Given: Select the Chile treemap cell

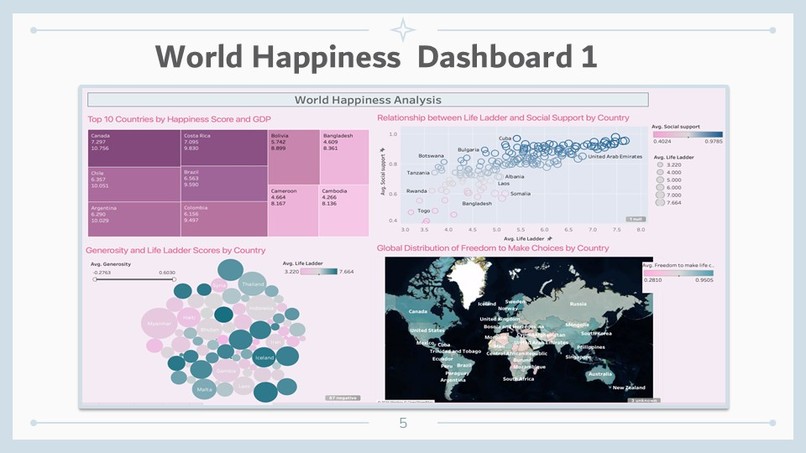Looking at the screenshot, I should (x=134, y=184).
